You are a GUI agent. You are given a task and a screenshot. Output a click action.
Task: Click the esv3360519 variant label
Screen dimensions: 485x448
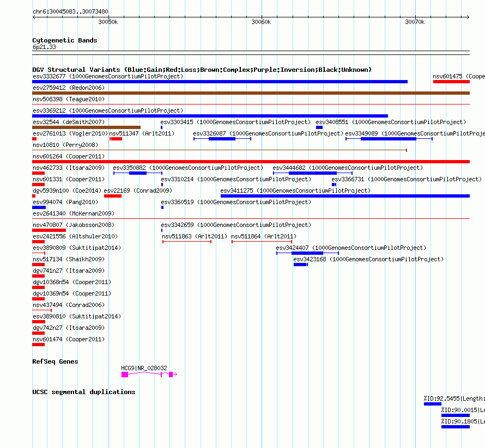pos(236,202)
